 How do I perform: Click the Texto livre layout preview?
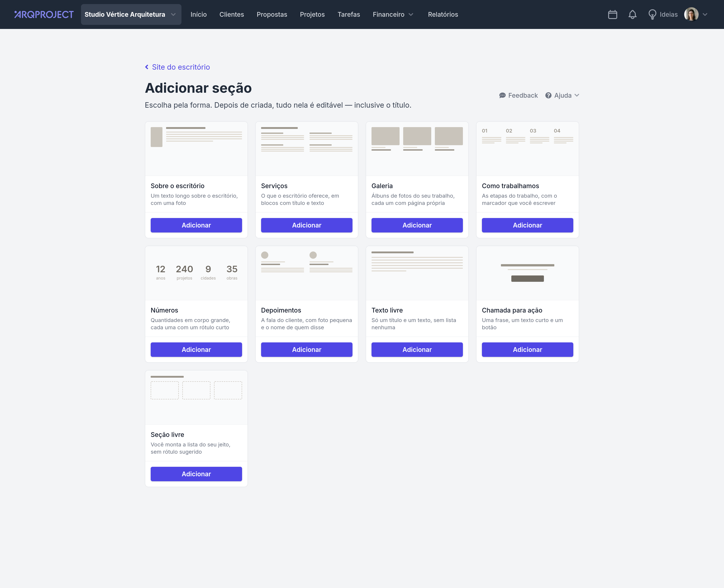[417, 273]
